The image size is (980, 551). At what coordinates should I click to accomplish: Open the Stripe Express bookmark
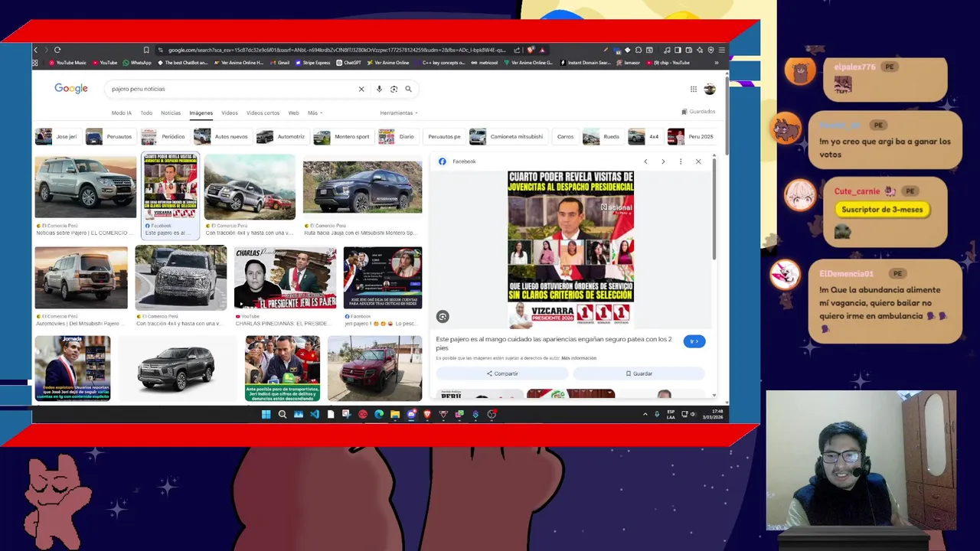pos(312,63)
